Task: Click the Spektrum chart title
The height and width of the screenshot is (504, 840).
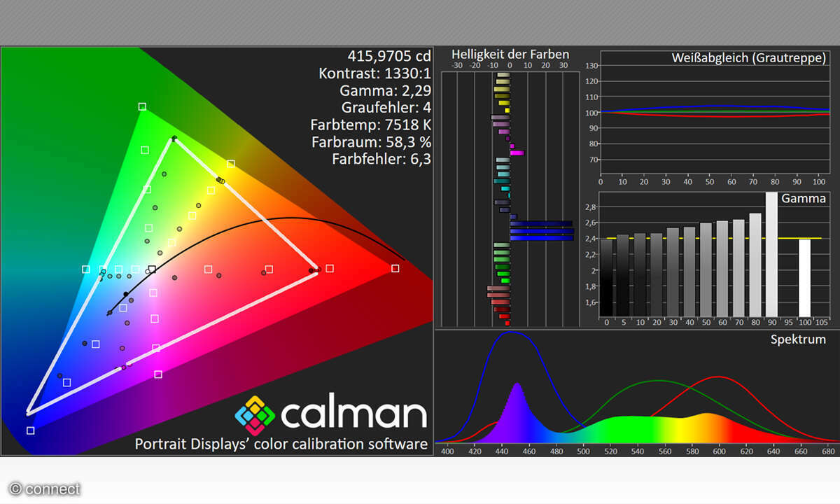Action: pos(798,339)
